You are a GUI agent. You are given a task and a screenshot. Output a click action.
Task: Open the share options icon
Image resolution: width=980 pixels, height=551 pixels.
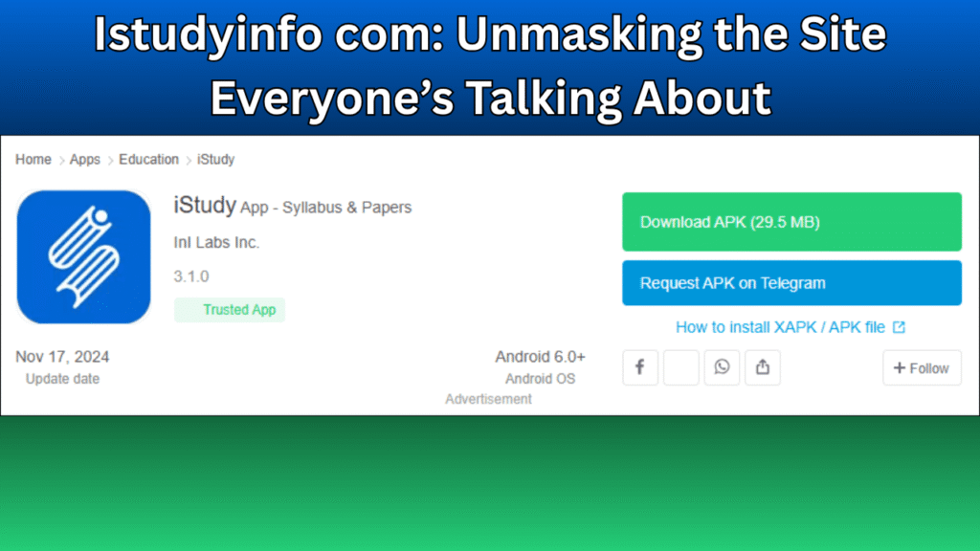pos(763,367)
